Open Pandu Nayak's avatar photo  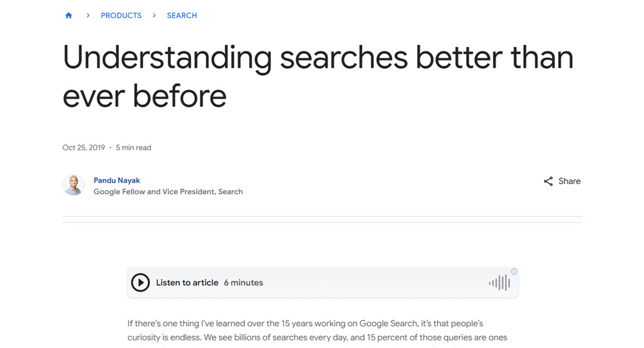pos(73,185)
